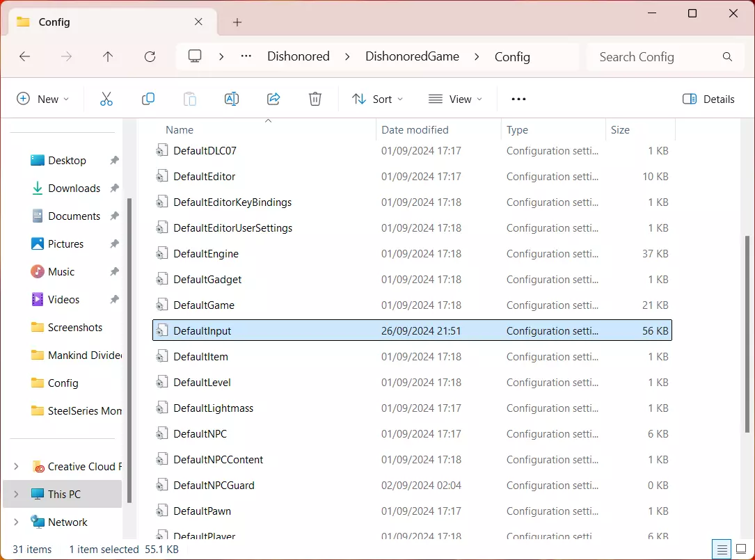Switch to large thumbnails view in status bar
Image resolution: width=755 pixels, height=560 pixels.
pos(741,549)
